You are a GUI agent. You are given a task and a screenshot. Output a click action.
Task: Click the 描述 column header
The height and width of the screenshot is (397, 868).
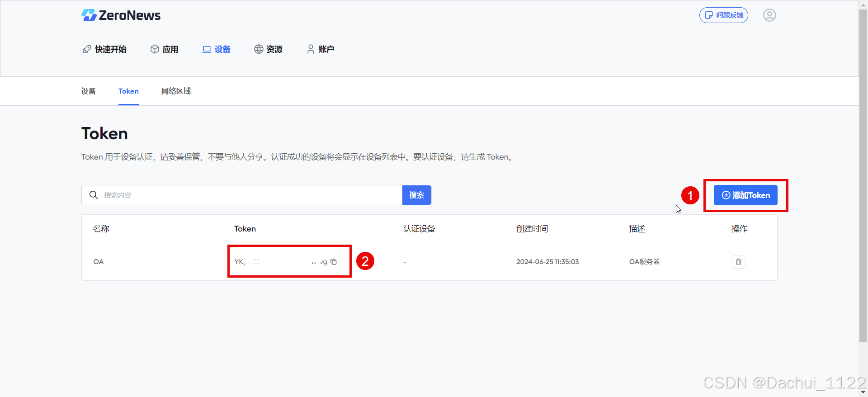point(637,229)
